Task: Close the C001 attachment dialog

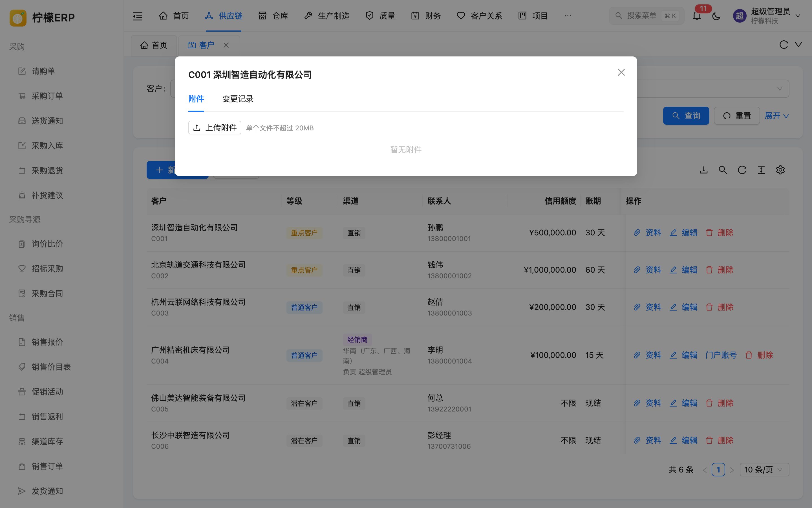Action: (x=621, y=72)
